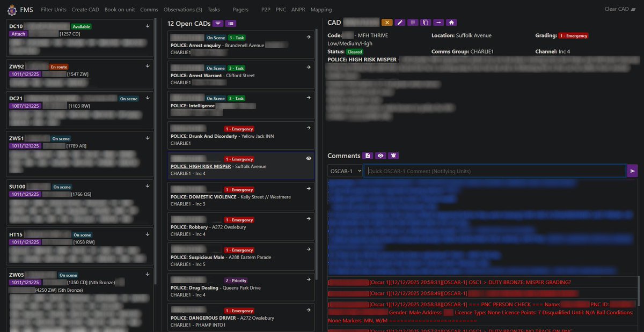This screenshot has width=644, height=332.
Task: Click the red 1 - Emergency grading badge in CAD details
Action: (573, 36)
